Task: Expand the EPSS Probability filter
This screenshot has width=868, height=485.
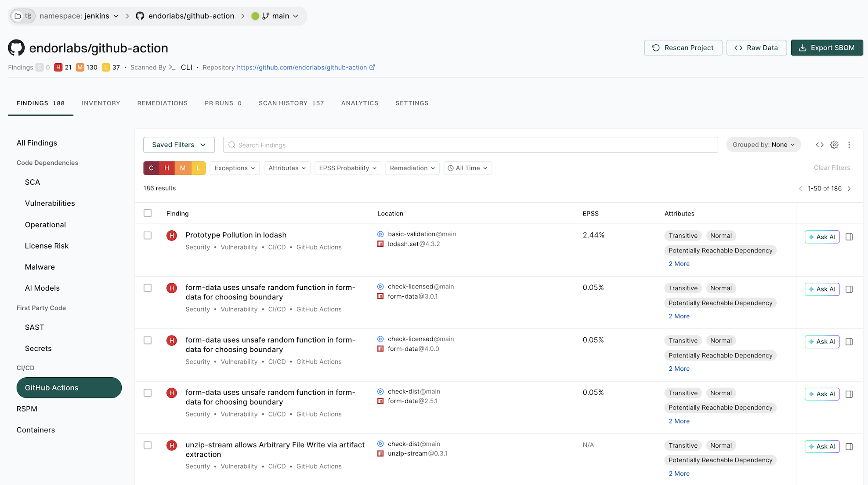Action: (347, 168)
